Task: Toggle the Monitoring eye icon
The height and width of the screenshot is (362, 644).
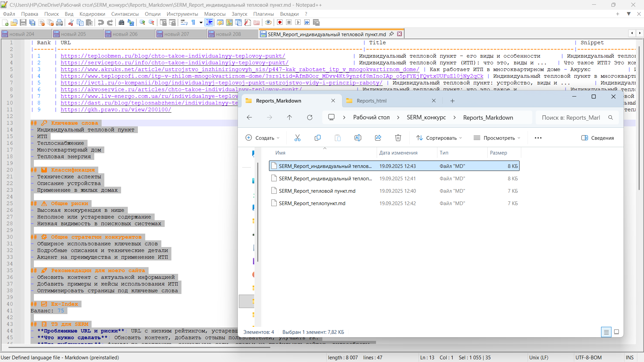Action: point(268,22)
